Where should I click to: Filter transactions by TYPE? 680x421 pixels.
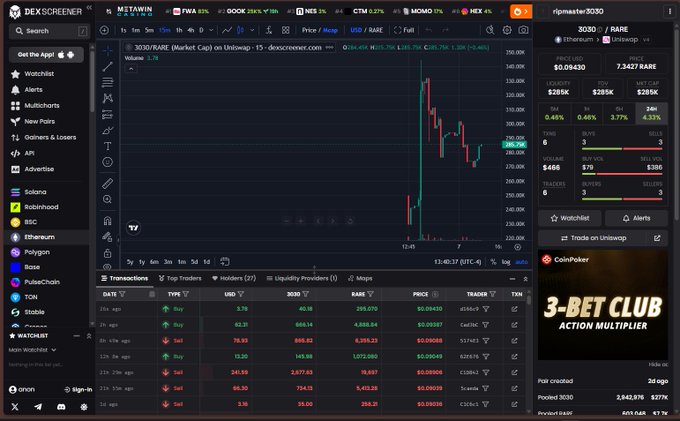(x=186, y=294)
